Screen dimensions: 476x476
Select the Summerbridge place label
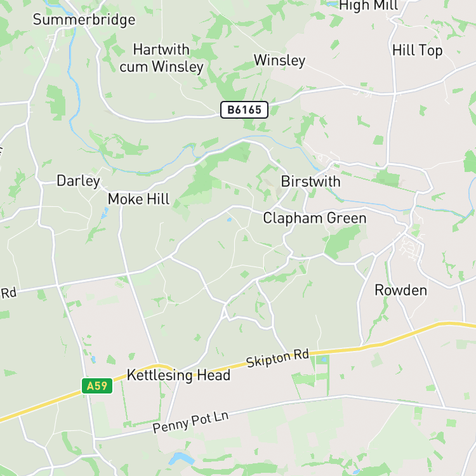[84, 20]
